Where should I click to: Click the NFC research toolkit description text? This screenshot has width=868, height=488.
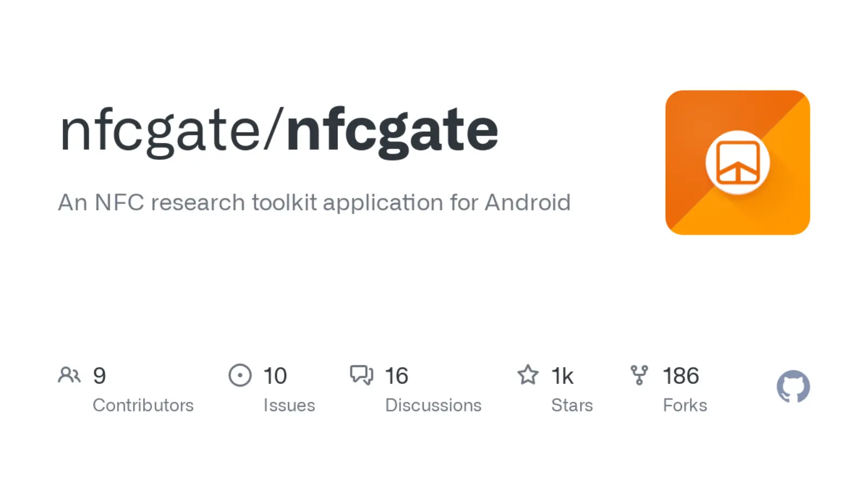click(314, 203)
